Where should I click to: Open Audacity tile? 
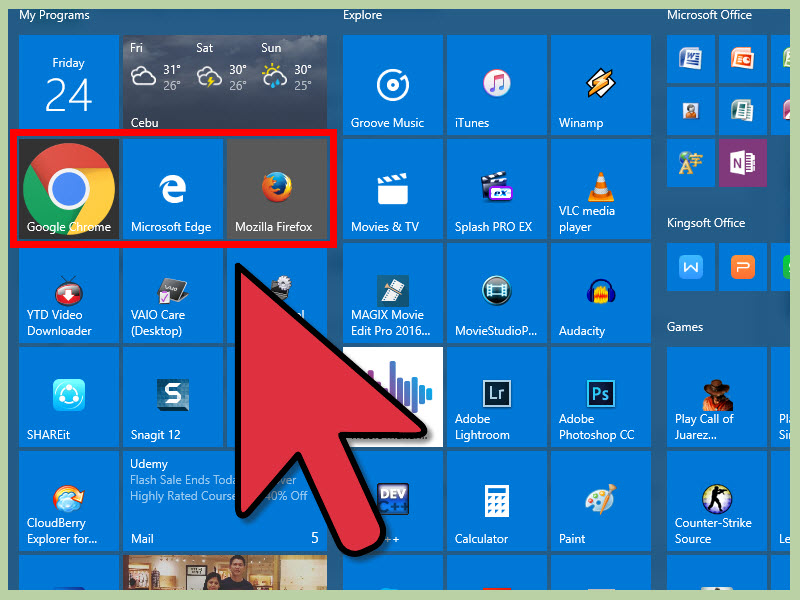click(x=601, y=293)
